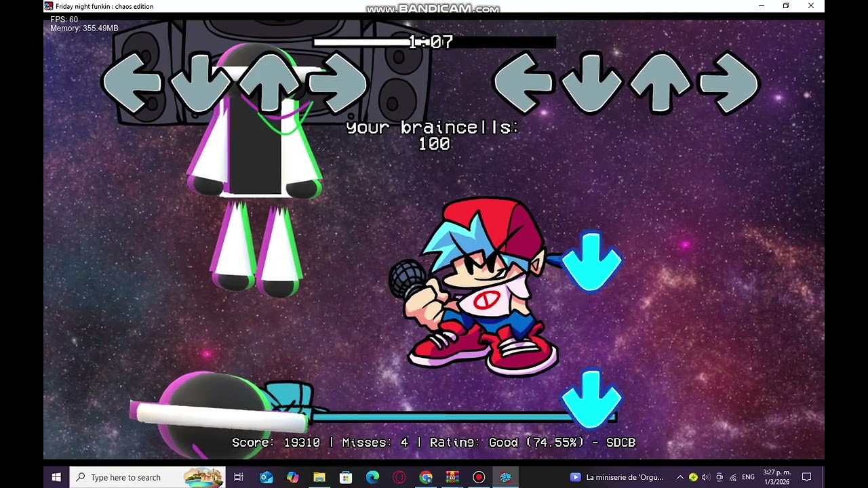The width and height of the screenshot is (868, 488).
Task: Open Microsoft Store from the taskbar
Action: pyautogui.click(x=346, y=477)
